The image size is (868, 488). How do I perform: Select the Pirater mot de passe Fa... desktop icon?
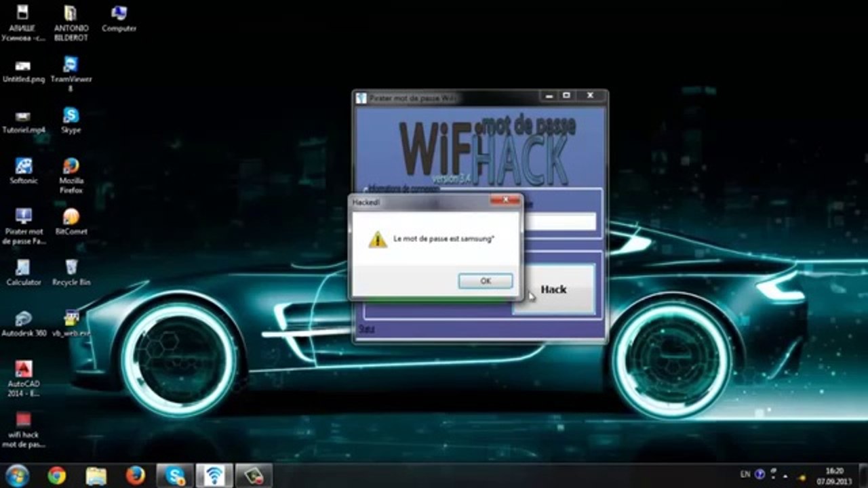point(23,226)
